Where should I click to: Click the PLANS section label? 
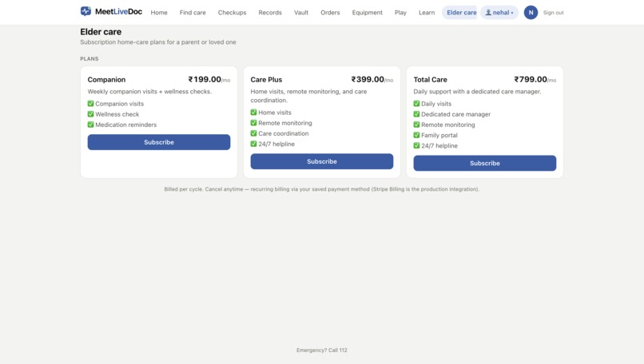(89, 59)
